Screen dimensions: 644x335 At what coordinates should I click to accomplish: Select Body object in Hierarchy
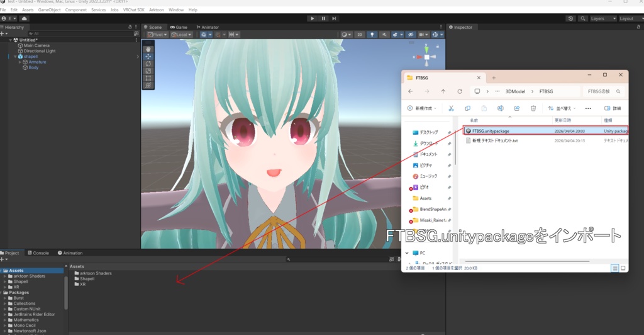(33, 67)
